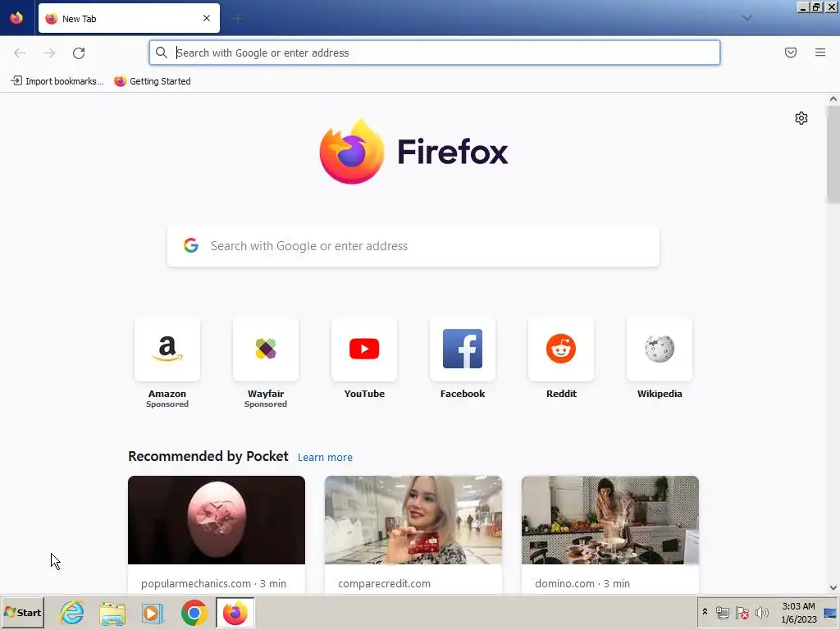The image size is (840, 630).
Task: Click the Show desktop icon beside clock
Action: 830,613
